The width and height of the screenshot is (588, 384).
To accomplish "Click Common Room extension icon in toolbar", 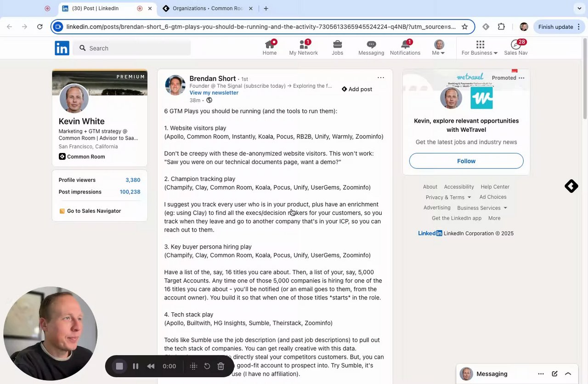I will click(x=486, y=27).
